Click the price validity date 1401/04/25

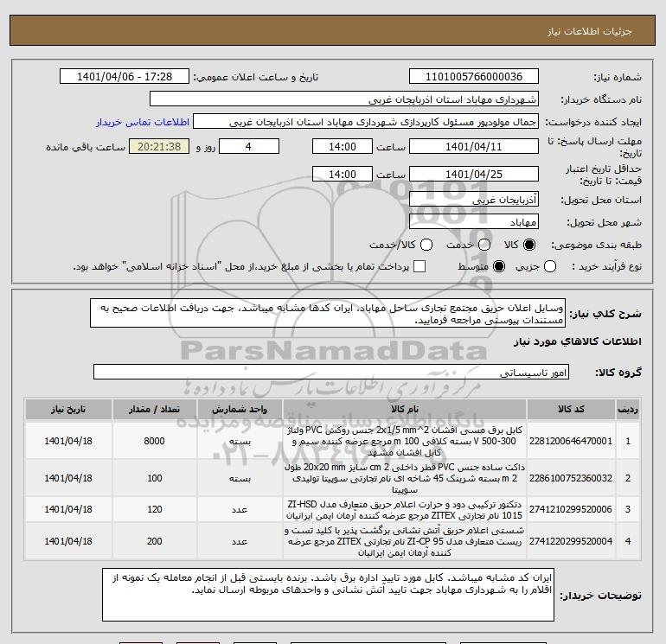474,174
